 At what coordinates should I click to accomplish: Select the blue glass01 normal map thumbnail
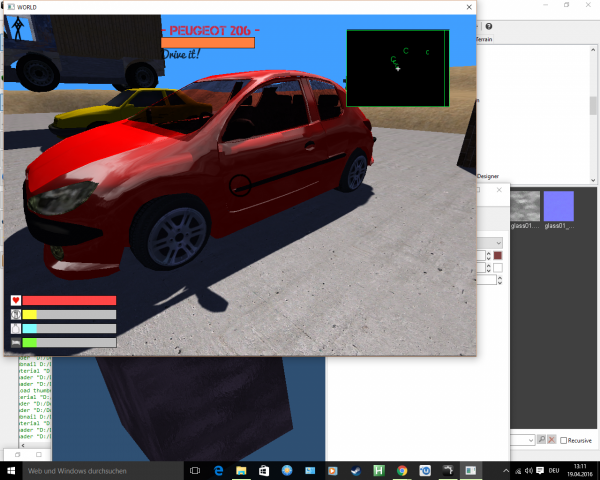[558, 206]
